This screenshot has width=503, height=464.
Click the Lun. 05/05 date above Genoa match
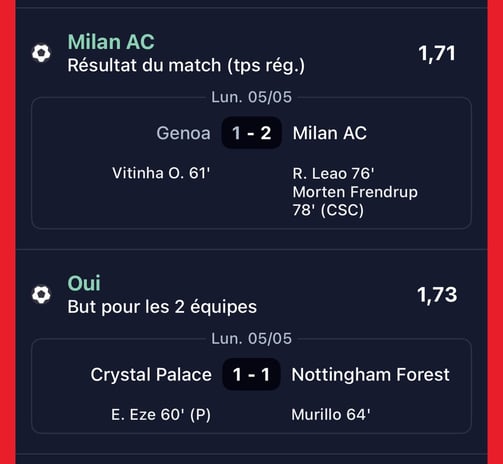click(x=252, y=97)
